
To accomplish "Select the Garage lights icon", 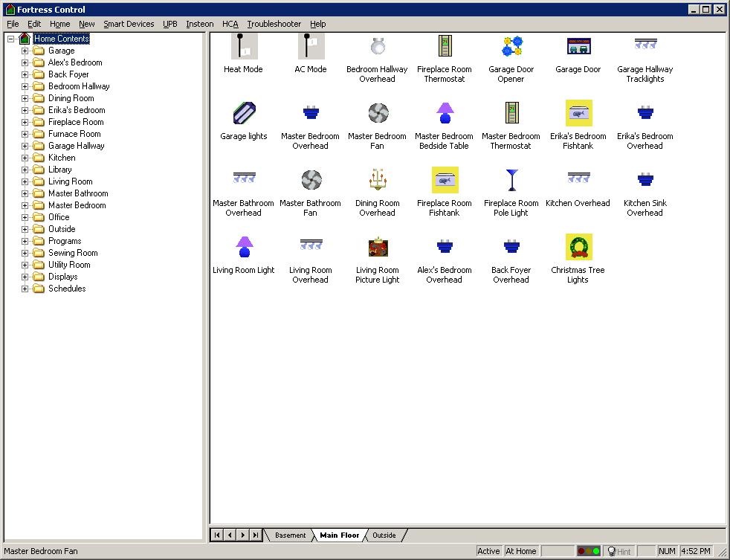I will pos(244,114).
